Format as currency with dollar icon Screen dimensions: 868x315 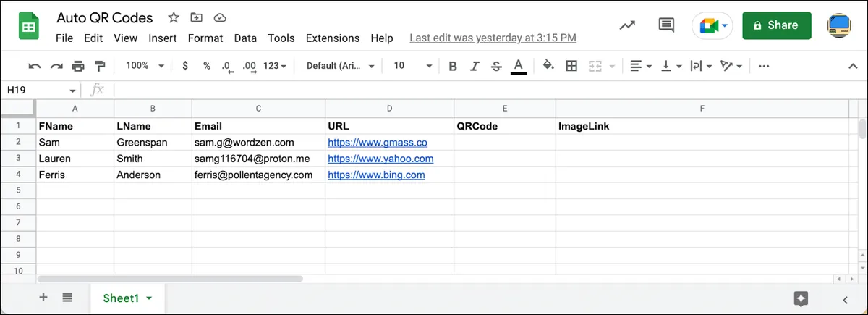click(185, 66)
